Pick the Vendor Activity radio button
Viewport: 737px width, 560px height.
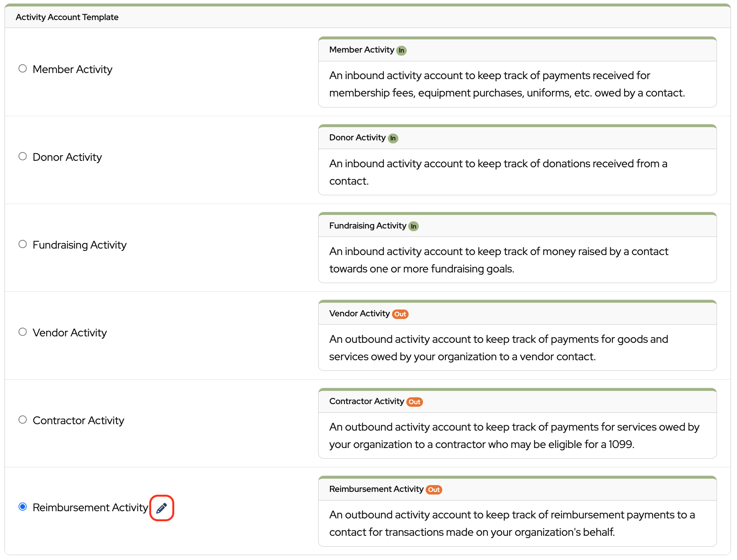click(x=23, y=332)
